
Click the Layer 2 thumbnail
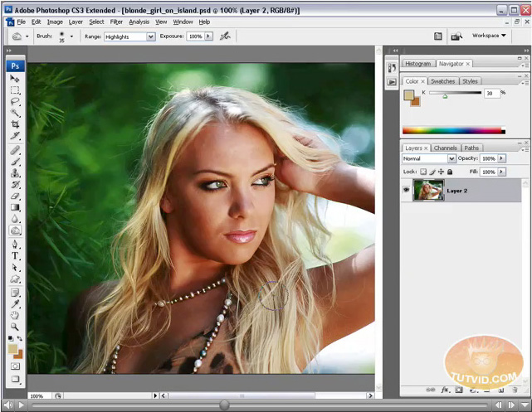pos(428,190)
